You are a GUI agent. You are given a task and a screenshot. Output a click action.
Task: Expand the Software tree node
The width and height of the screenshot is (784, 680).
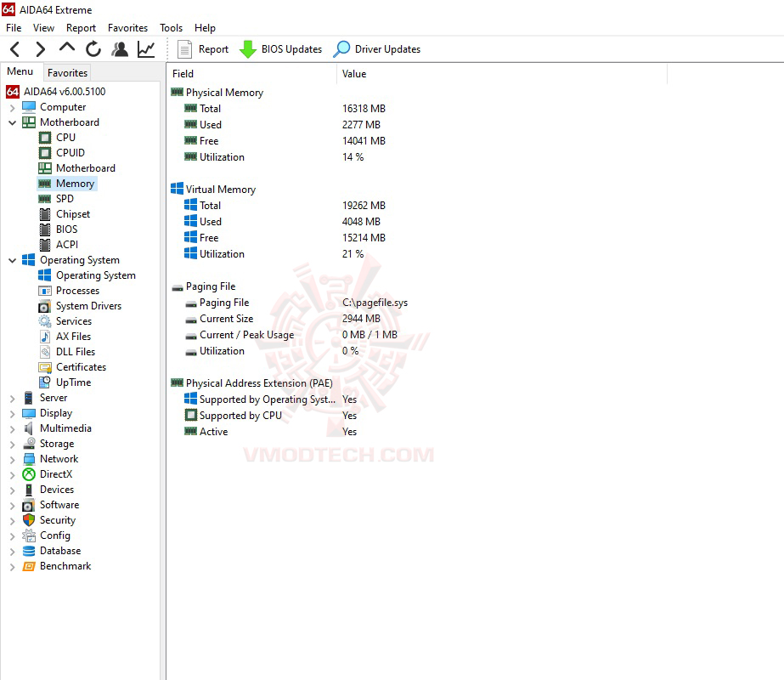[13, 506]
